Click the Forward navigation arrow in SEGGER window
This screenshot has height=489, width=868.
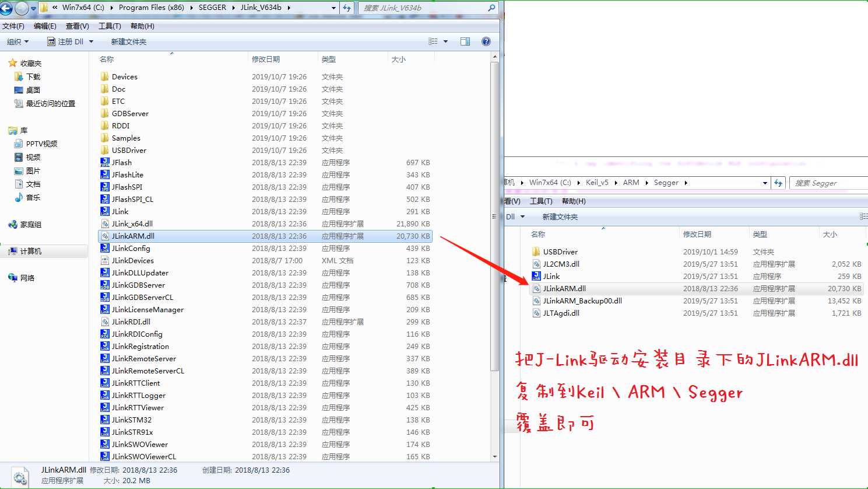pyautogui.click(x=22, y=8)
